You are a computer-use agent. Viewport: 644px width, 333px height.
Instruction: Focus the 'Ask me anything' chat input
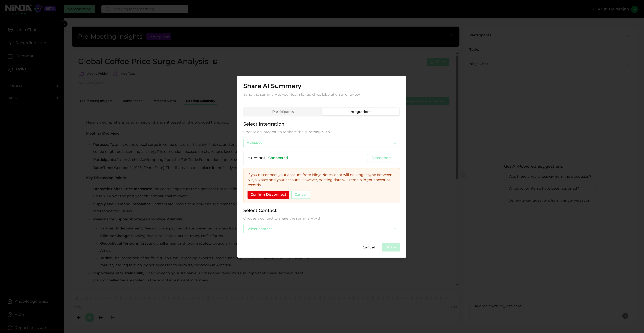tap(545, 306)
